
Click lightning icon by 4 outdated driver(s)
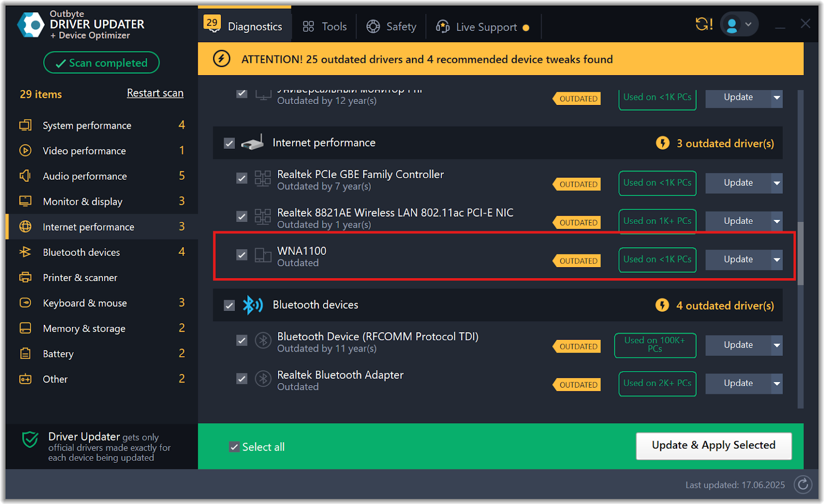(x=662, y=305)
